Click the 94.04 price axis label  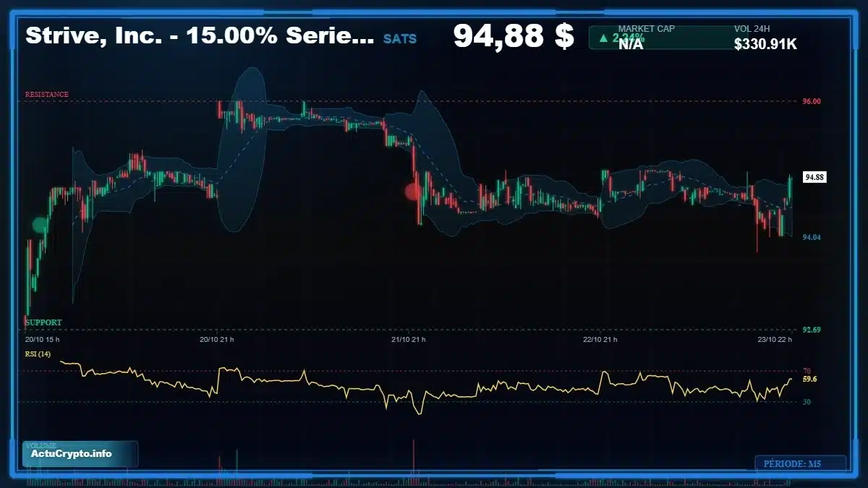(x=812, y=237)
